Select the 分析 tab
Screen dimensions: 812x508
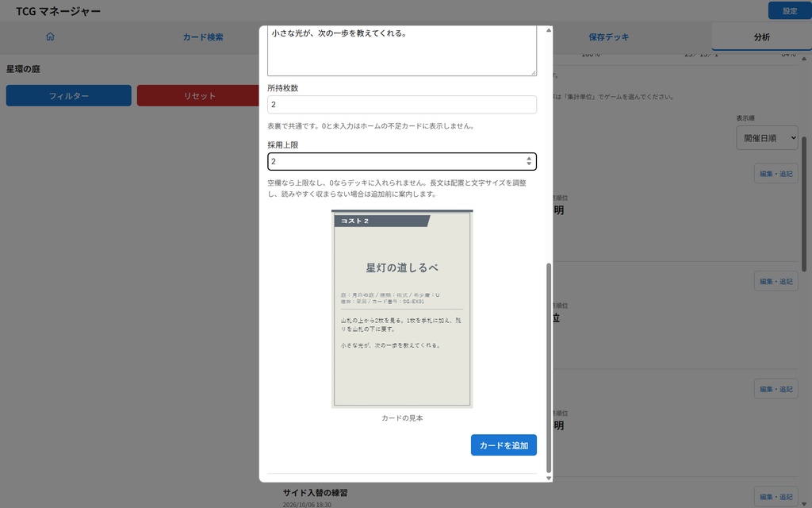tap(761, 37)
